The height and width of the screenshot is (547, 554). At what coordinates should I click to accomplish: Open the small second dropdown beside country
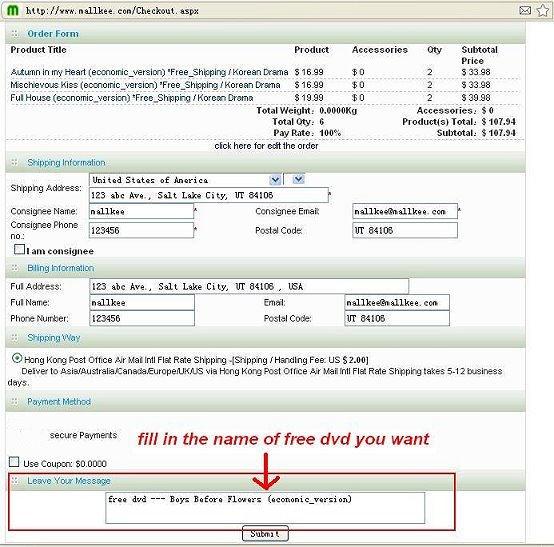pyautogui.click(x=294, y=180)
